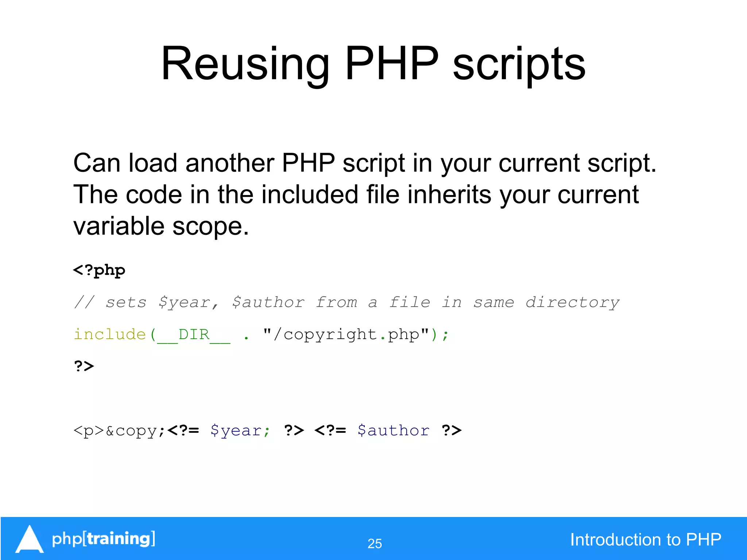Click the 'Can load another PHP script' sentence
The height and width of the screenshot is (560, 747).
point(365,163)
